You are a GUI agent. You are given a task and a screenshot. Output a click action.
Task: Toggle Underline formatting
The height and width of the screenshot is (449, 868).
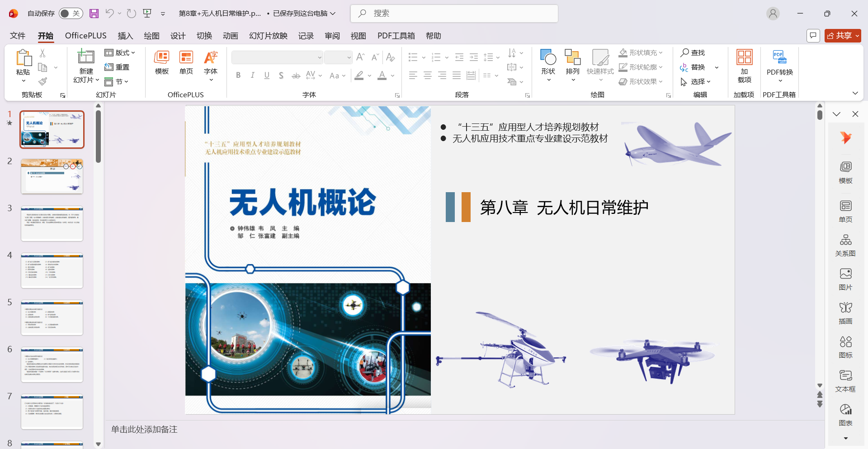point(267,76)
